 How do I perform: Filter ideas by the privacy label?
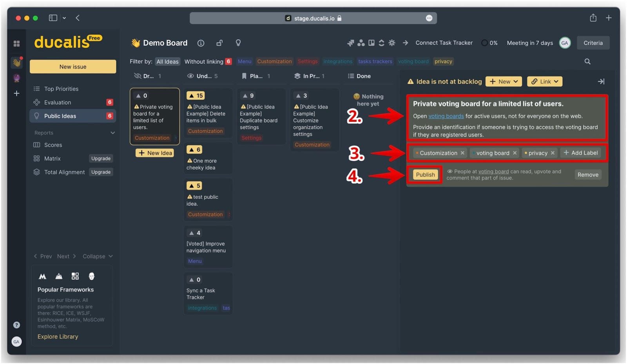[x=443, y=61]
